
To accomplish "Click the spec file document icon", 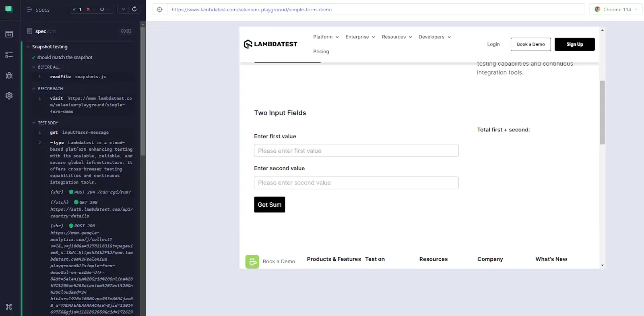I will pos(29,31).
